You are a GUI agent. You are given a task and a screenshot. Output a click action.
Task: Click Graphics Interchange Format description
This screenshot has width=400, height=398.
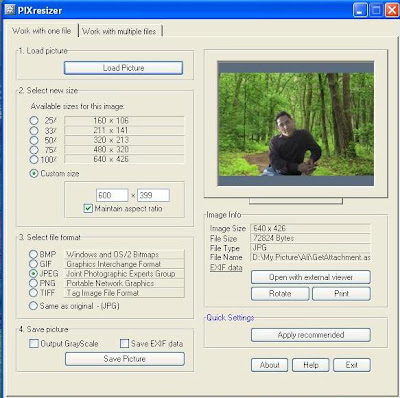[113, 264]
